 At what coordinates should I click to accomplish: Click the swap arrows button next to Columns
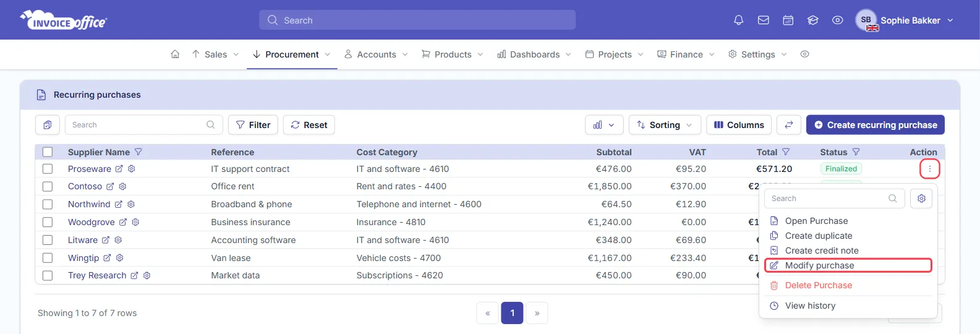789,125
